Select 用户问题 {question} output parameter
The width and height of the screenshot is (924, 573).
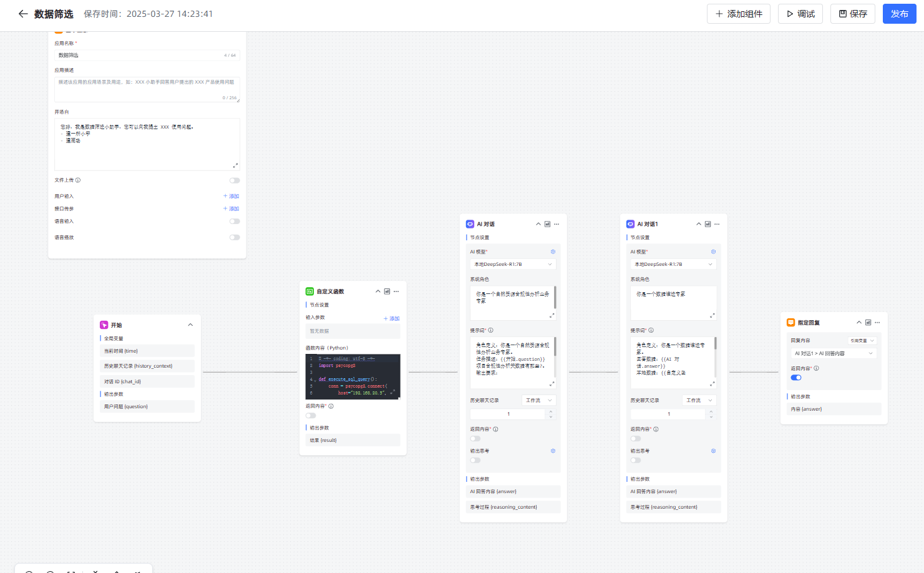147,406
